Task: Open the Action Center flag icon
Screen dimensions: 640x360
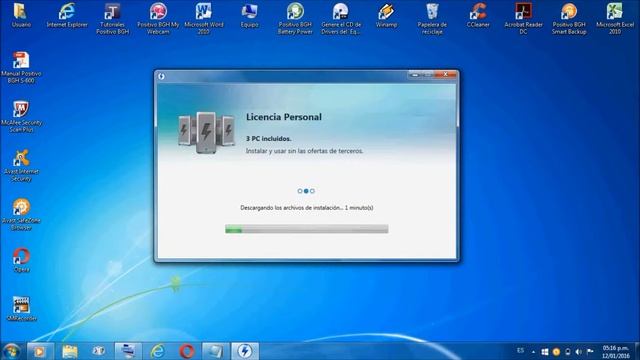Action: click(x=590, y=351)
